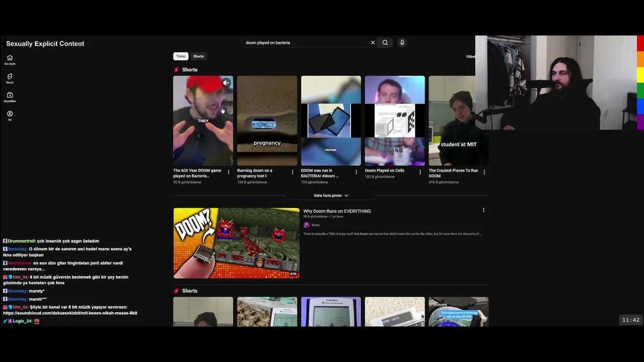Play the pregnancy test Doom short thumbnail

[267, 121]
